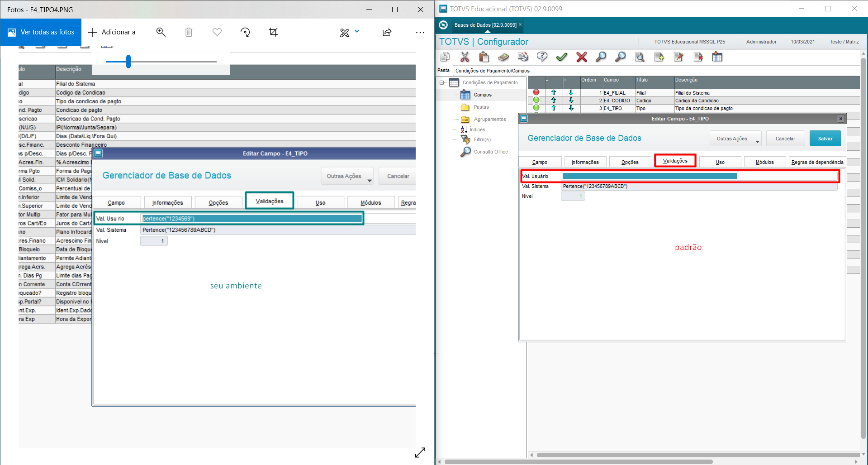Click the delete document icon in TOTVS
The image size is (868, 465).
[698, 57]
